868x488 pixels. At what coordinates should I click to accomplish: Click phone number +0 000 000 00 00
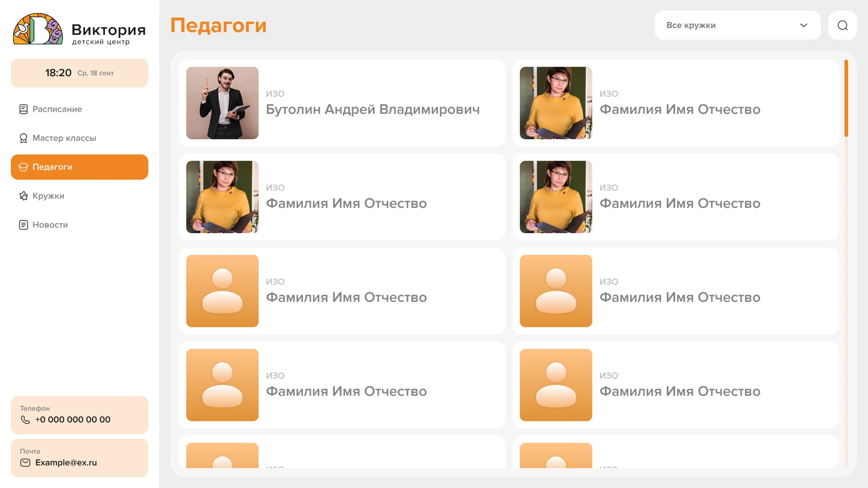coord(73,420)
